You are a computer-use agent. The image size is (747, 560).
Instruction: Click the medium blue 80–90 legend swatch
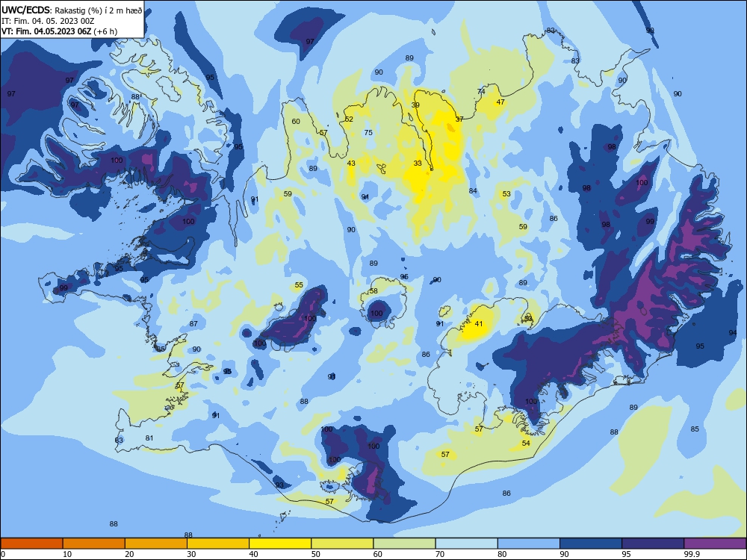(528, 544)
